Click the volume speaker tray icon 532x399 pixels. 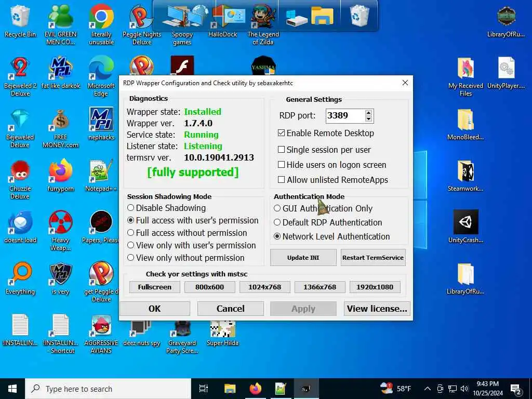point(464,389)
